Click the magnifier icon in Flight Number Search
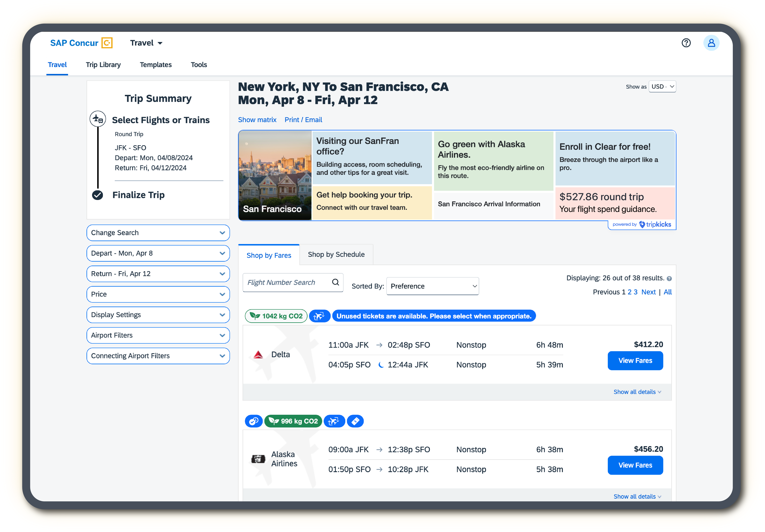This screenshot has height=532, width=765. point(335,282)
